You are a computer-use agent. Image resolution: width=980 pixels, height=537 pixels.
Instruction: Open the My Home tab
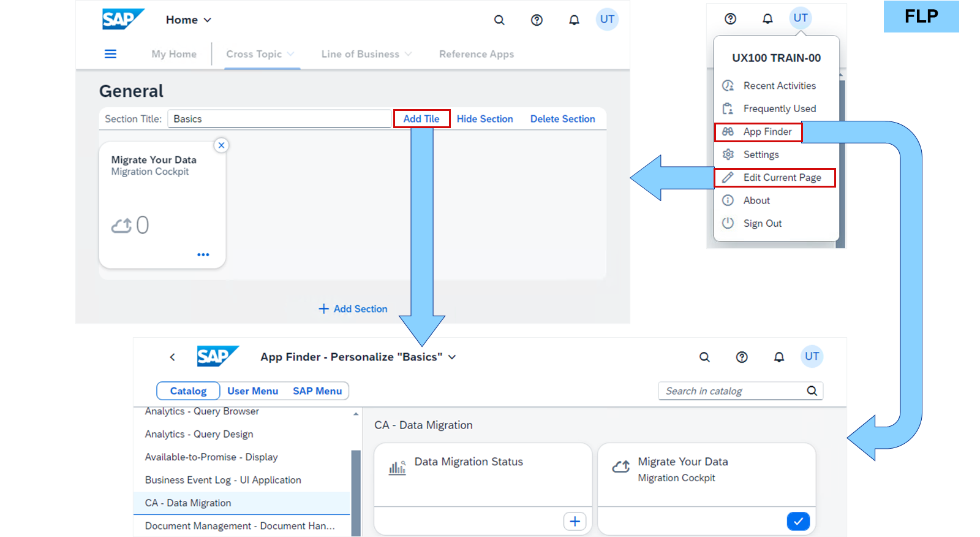coord(174,54)
